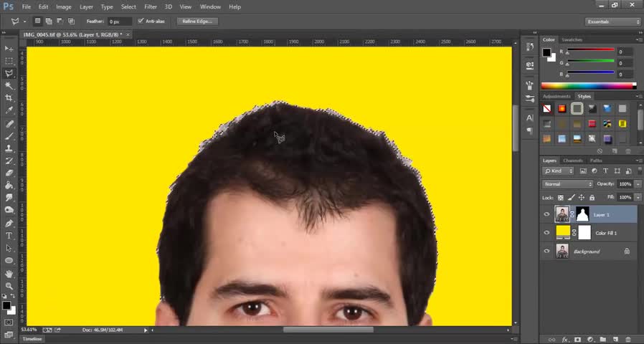Toggle Lock position icon
Screen dimensions: 644x344
[x=582, y=198]
